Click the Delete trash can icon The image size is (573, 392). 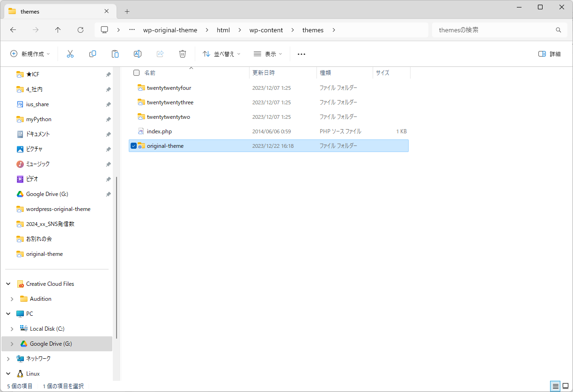pyautogui.click(x=183, y=54)
